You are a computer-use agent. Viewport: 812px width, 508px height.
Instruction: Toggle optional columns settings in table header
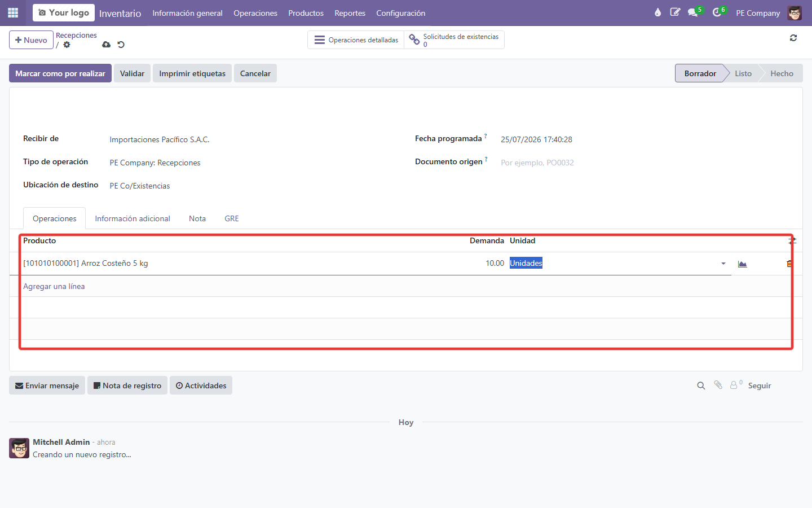[x=792, y=241]
